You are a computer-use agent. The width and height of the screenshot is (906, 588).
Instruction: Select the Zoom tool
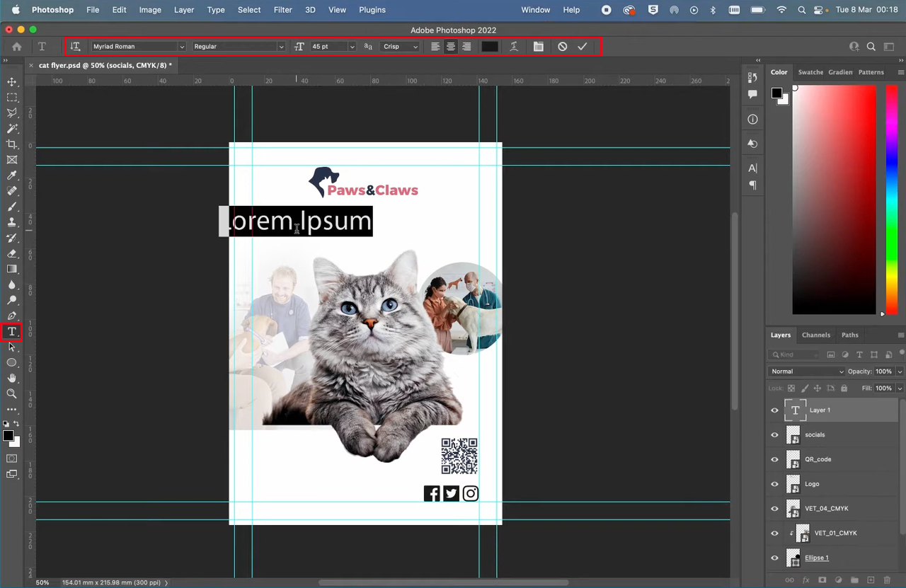[x=11, y=393]
